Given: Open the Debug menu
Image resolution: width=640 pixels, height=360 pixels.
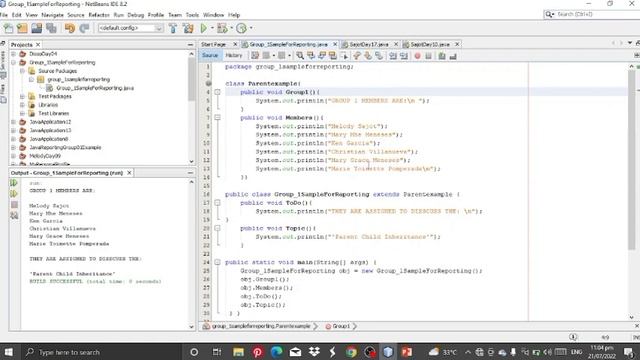Looking at the screenshot, I should [x=136, y=15].
